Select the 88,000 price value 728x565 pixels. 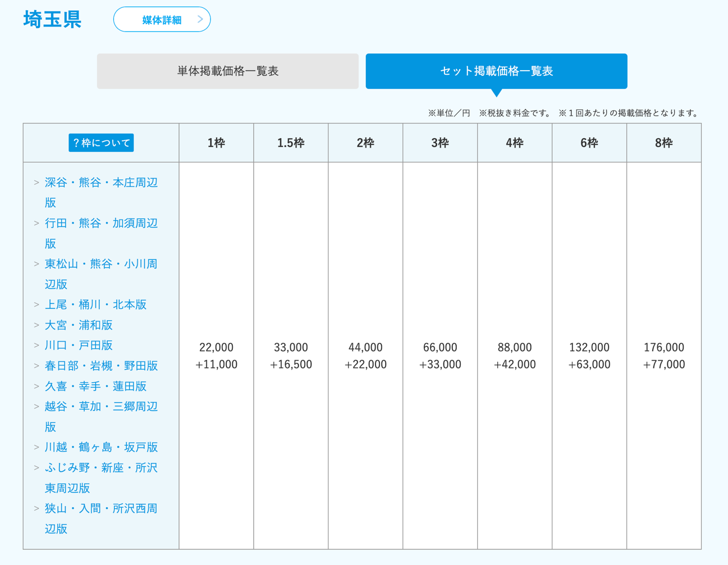click(x=515, y=348)
